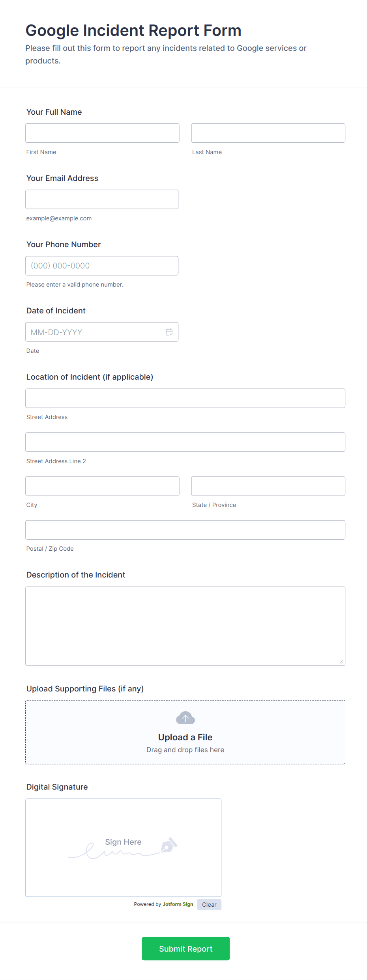This screenshot has height=980, width=367.
Task: Click the drag and drop files area
Action: click(185, 749)
